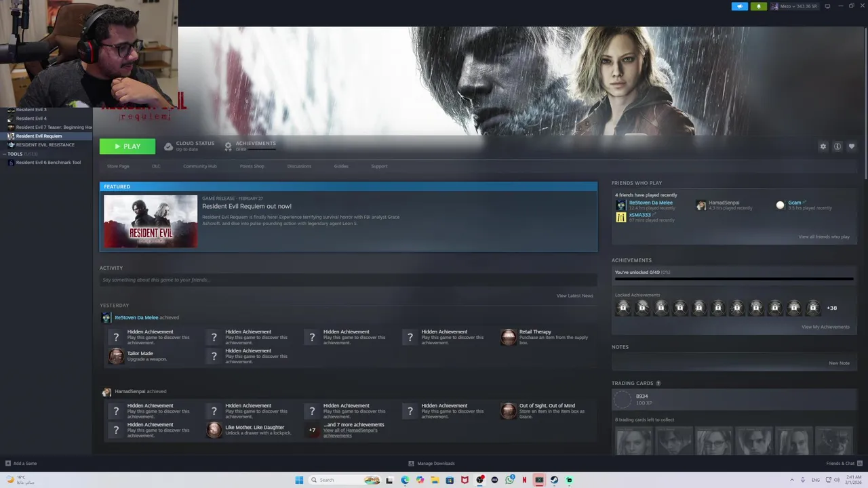Open the Windows Start button

coord(299,480)
